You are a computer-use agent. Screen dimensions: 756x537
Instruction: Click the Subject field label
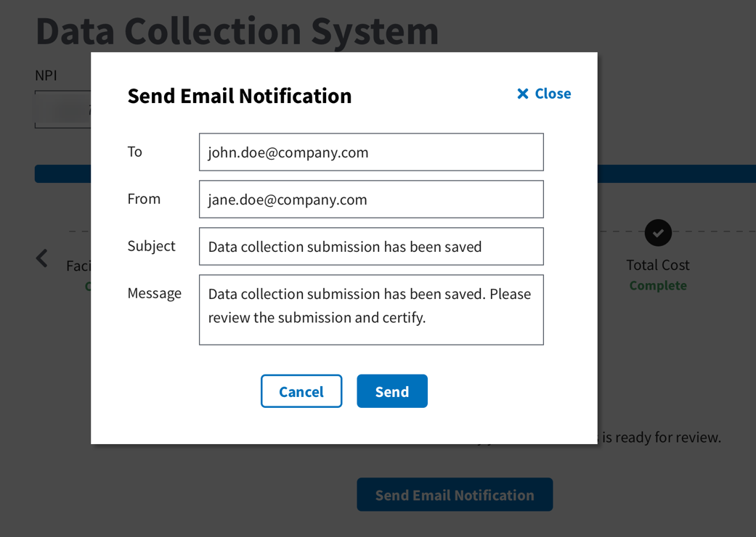151,246
